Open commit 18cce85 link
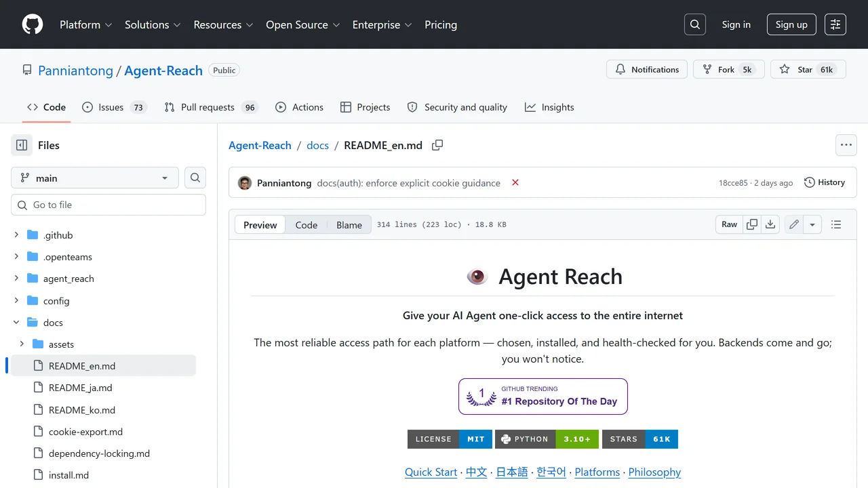This screenshot has height=488, width=868. click(733, 183)
